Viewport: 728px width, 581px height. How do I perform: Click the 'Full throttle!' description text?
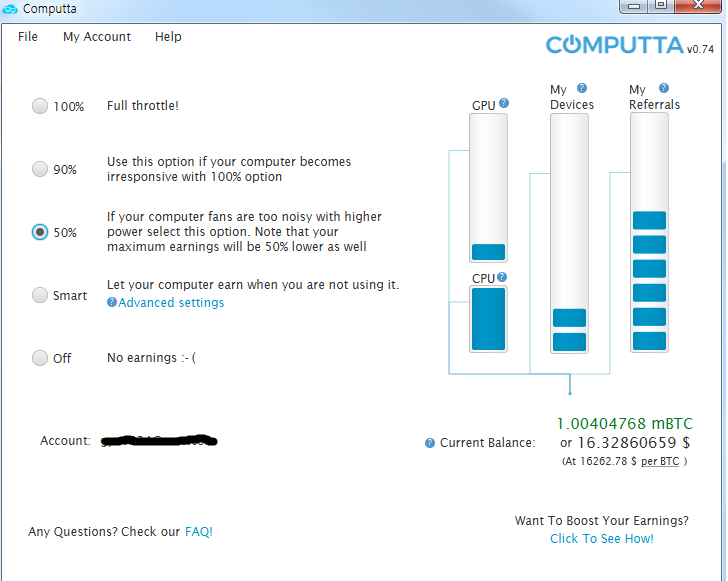pos(143,106)
